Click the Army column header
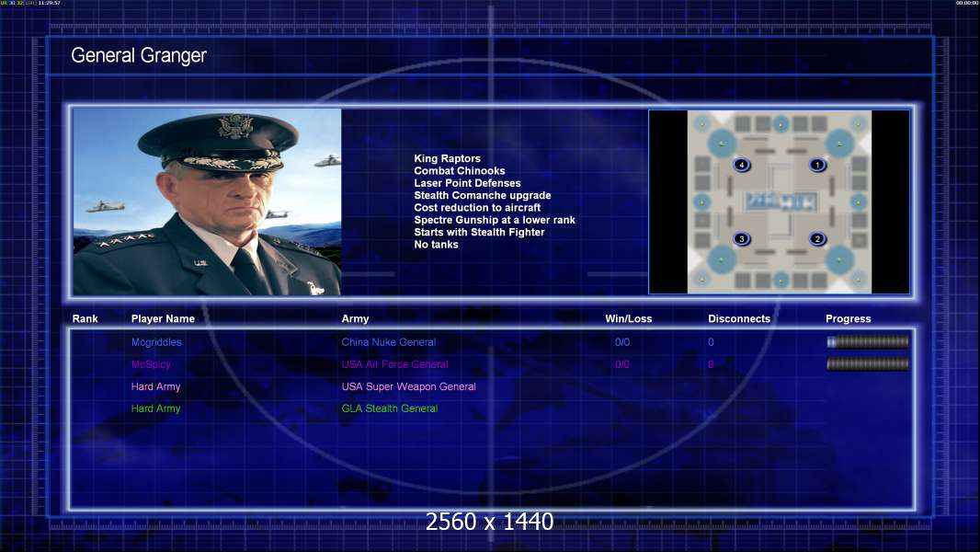Image resolution: width=980 pixels, height=552 pixels. pos(355,319)
